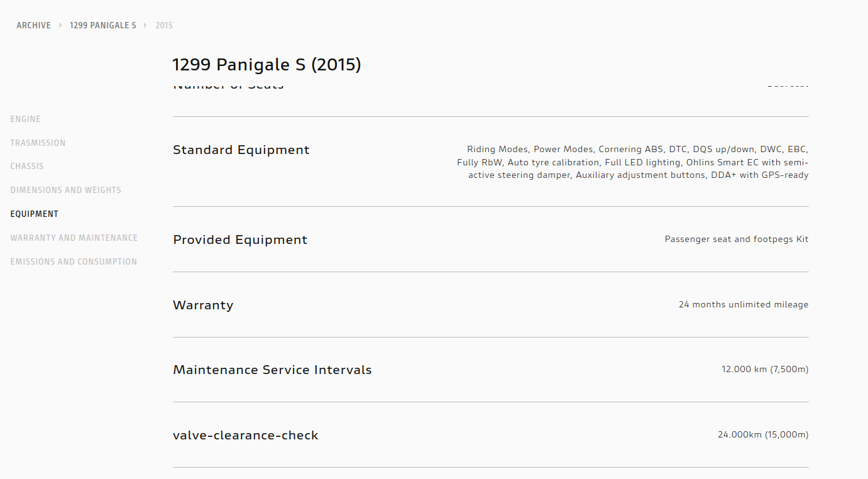Screen dimensions: 868x479
Task: Open the CHASSIS section in sidebar
Action: pos(27,167)
